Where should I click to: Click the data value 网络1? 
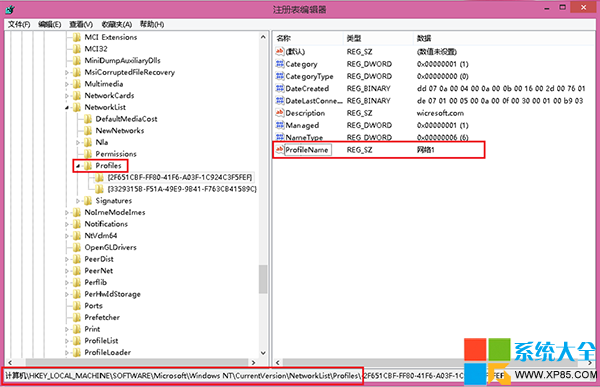[x=426, y=150]
